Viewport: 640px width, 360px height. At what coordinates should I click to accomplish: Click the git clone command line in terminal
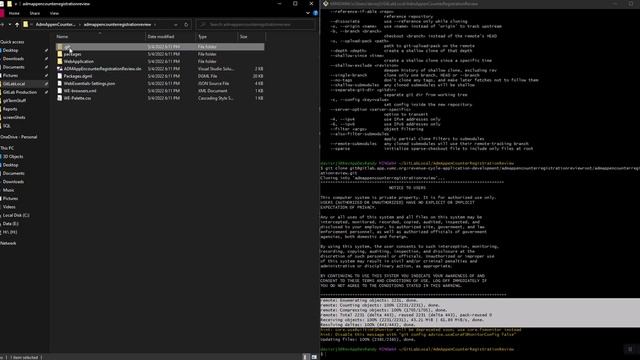coord(480,170)
